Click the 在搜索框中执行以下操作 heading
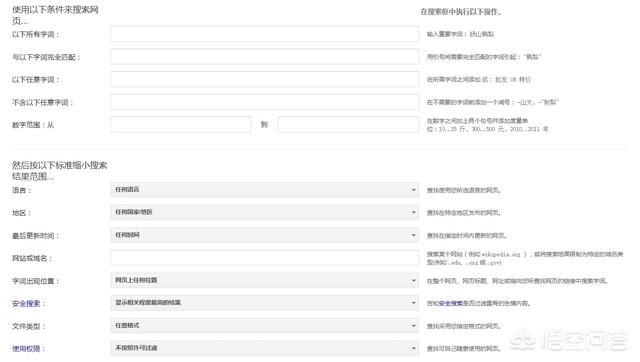Viewport: 640px width, 362px height. coord(461,12)
